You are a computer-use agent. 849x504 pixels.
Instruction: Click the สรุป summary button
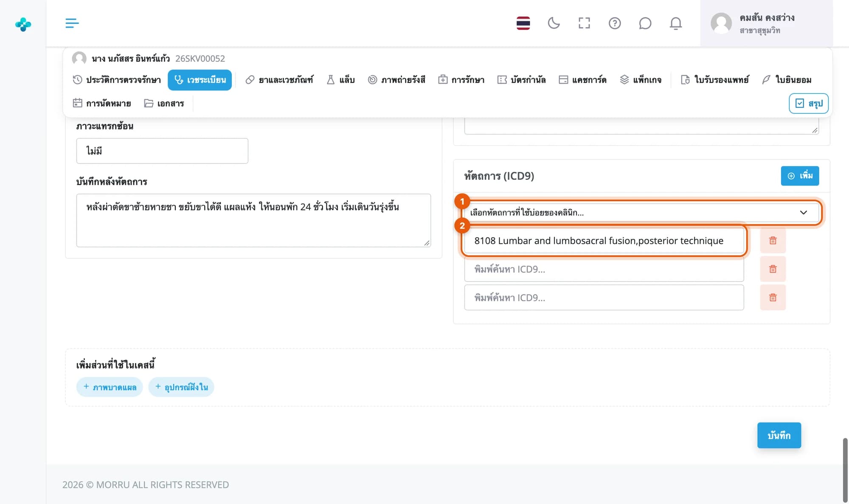pyautogui.click(x=809, y=104)
